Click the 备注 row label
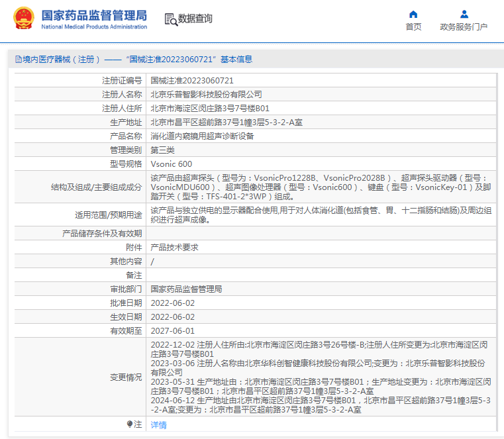 coord(134,275)
